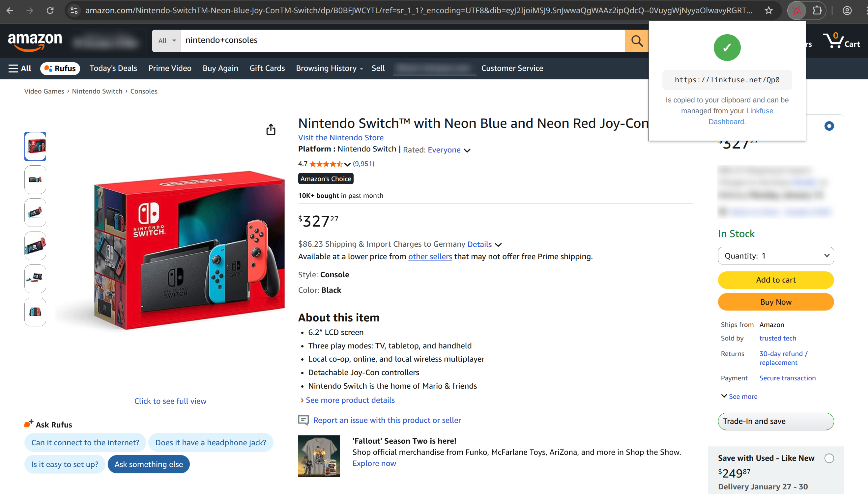Open the All hamburger menu
Screen dimensions: 868x494
click(20, 68)
